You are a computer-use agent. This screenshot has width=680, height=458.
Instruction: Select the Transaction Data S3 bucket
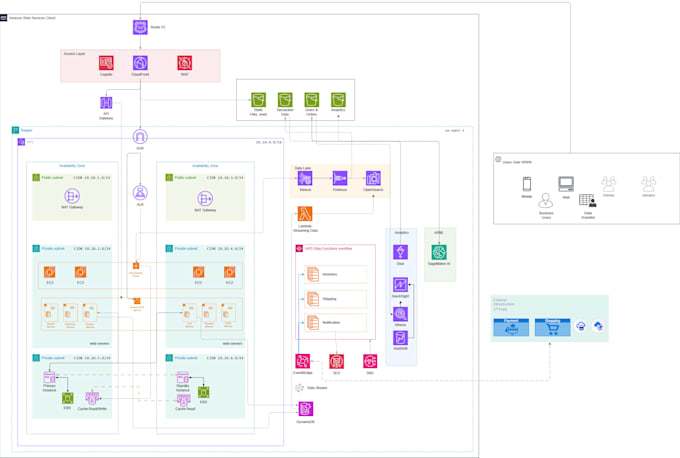click(x=285, y=100)
